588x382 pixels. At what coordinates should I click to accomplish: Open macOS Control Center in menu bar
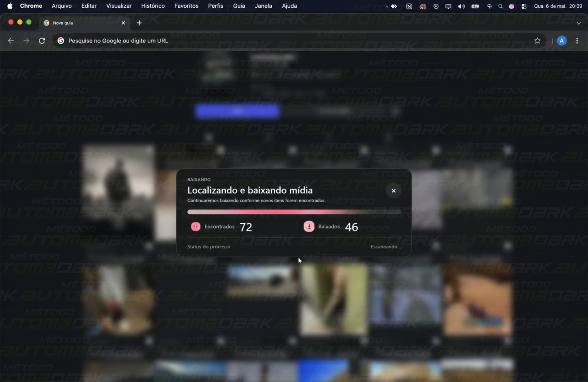pos(524,6)
